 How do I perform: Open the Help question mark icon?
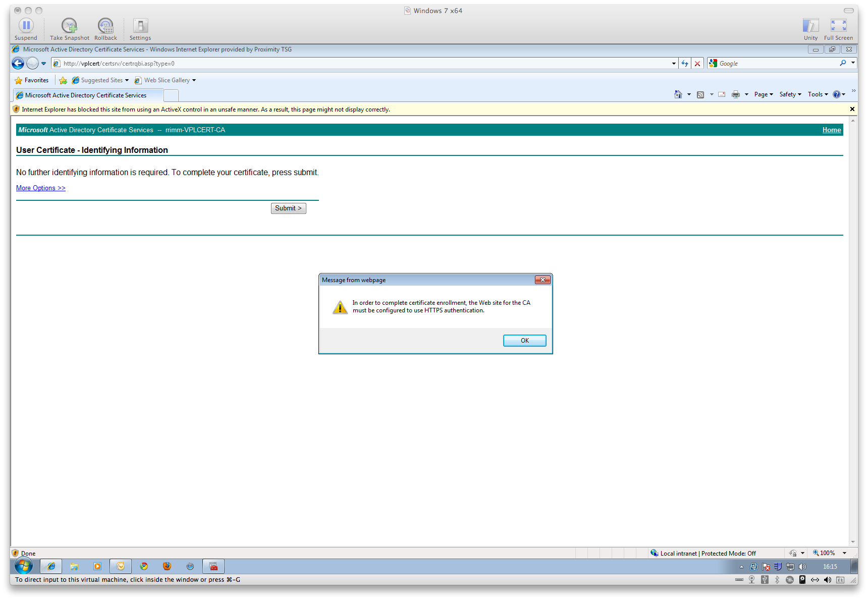[836, 94]
